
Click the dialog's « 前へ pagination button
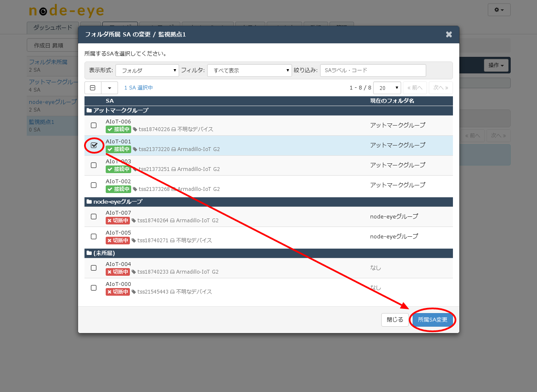point(415,88)
